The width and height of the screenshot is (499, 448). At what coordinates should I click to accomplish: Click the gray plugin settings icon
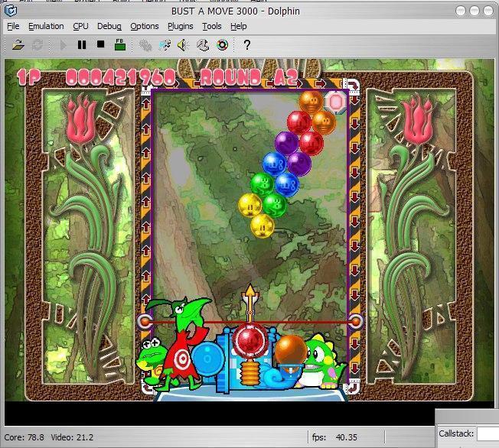145,45
